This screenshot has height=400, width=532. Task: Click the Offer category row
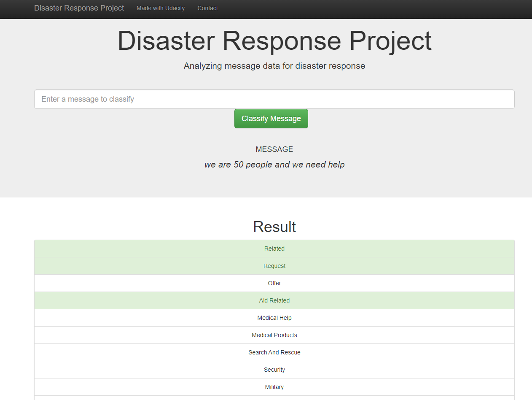click(x=274, y=283)
